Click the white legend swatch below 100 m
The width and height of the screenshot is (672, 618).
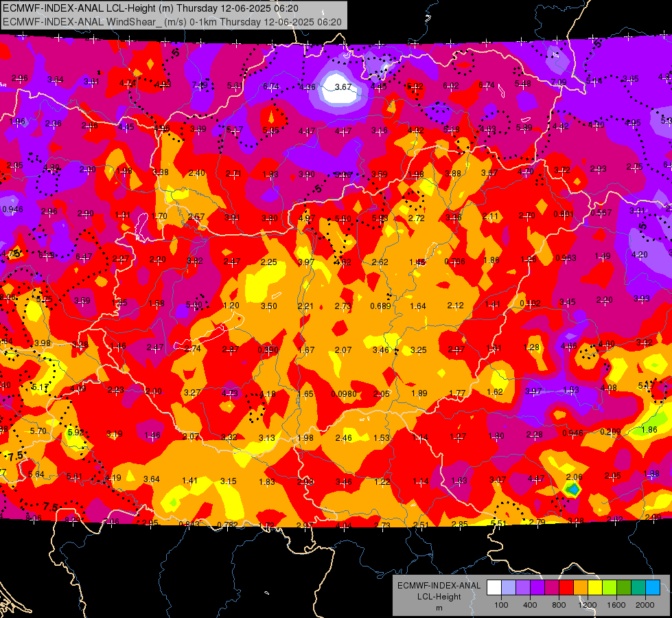(494, 588)
